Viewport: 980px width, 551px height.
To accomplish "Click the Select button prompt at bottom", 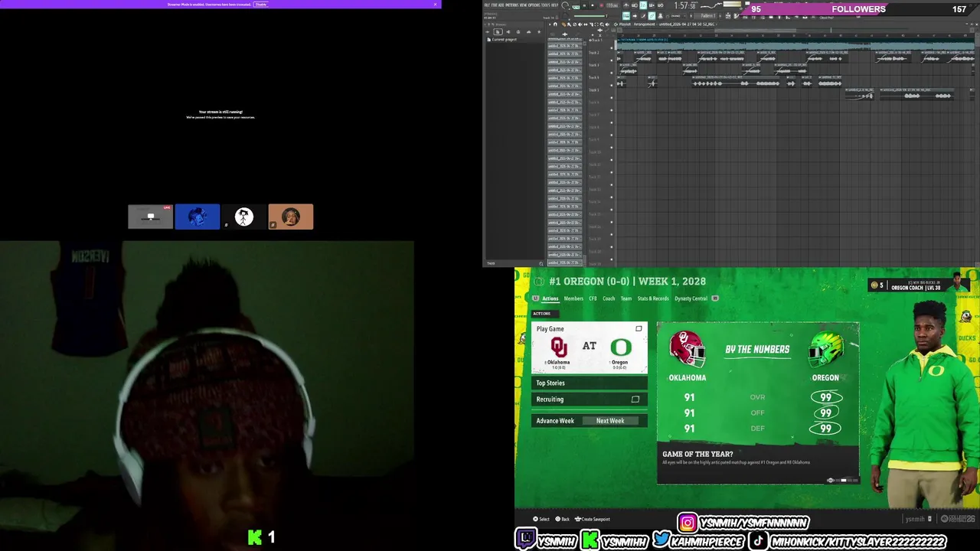I will (x=543, y=519).
